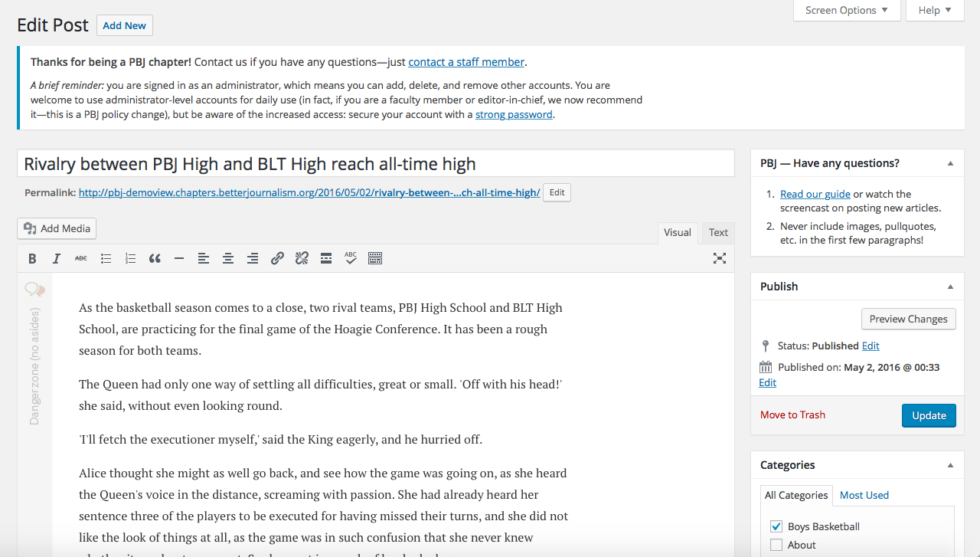Click the Add Media button
The width and height of the screenshot is (980, 557).
click(57, 228)
